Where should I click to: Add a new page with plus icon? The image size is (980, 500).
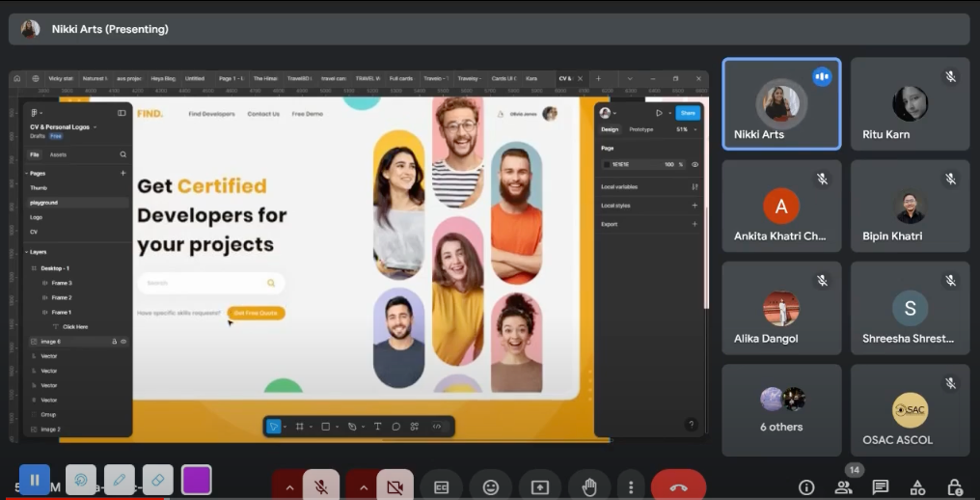pos(123,174)
